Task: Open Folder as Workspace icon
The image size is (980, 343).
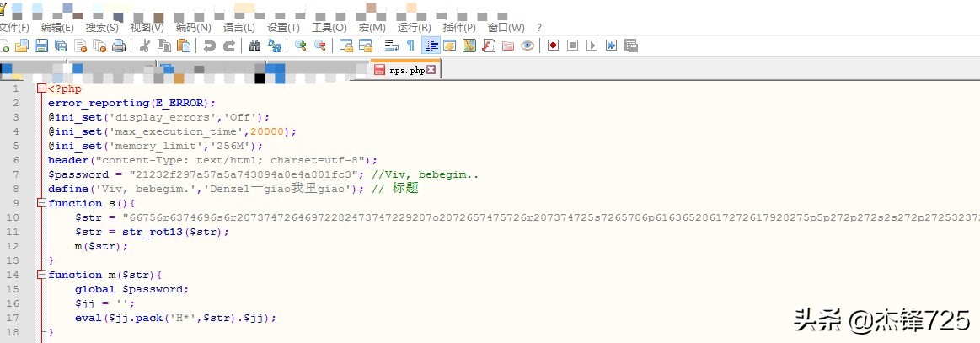Action: 508,45
